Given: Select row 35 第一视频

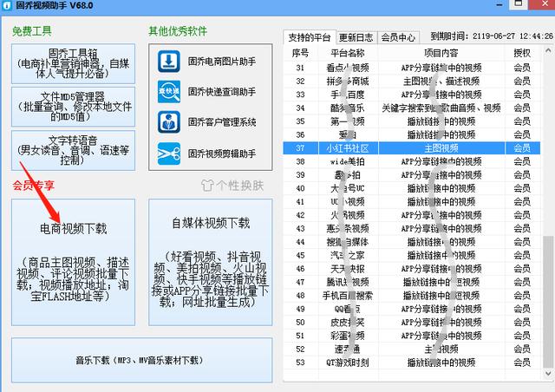Looking at the screenshot, I should click(x=412, y=121).
